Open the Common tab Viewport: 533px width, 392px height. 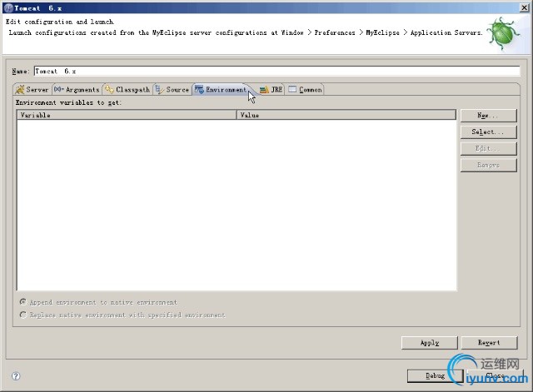[305, 89]
